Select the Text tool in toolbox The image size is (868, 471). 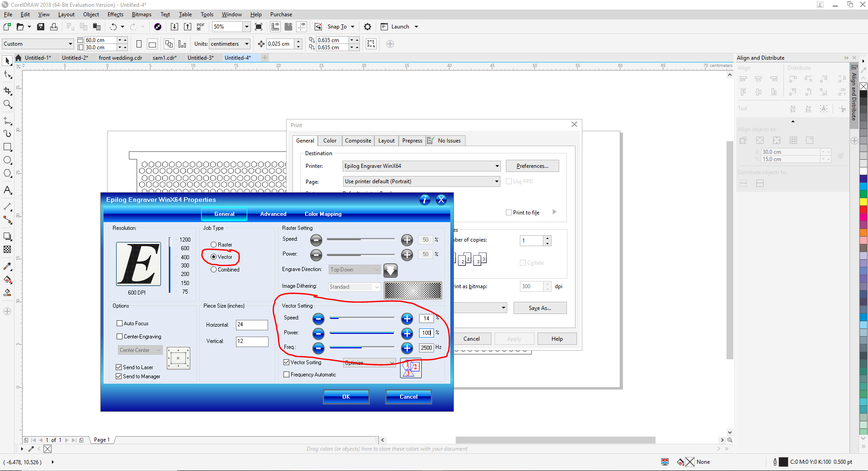pos(7,190)
